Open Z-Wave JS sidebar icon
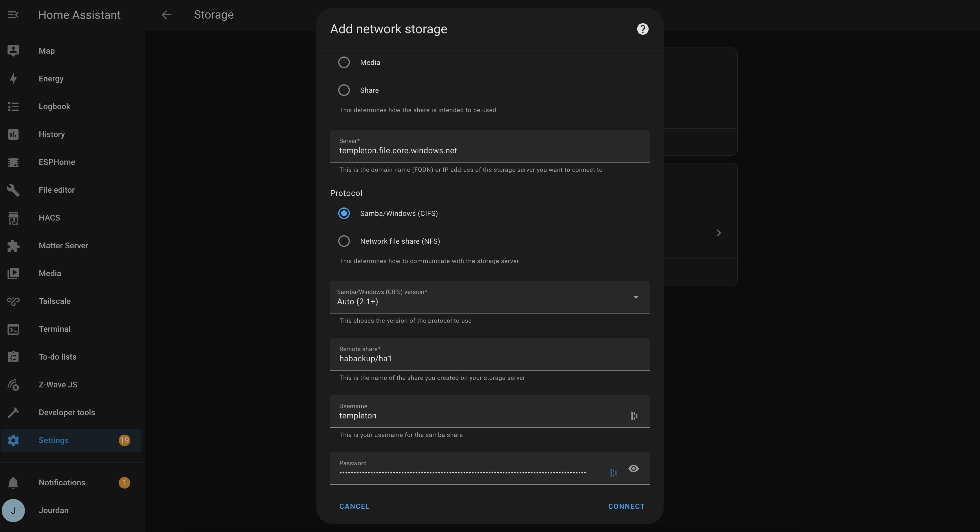This screenshot has width=980, height=532. coord(13,385)
